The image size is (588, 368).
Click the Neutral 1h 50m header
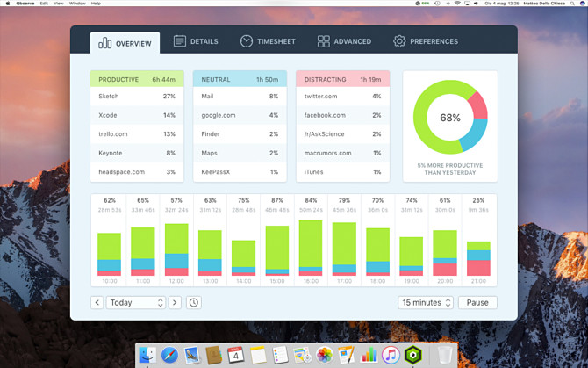[x=240, y=79]
